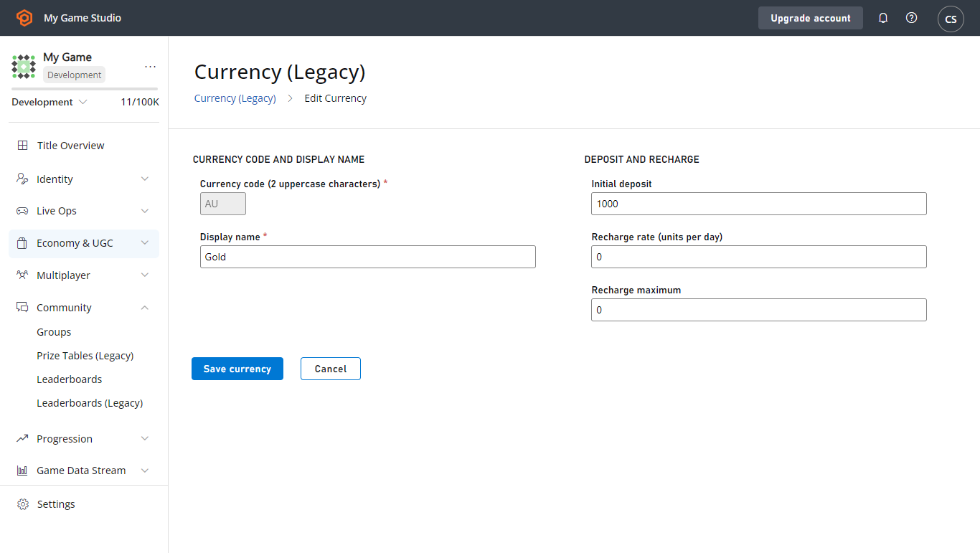The width and height of the screenshot is (980, 553).
Task: Click the disabled Currency code field
Action: click(223, 204)
